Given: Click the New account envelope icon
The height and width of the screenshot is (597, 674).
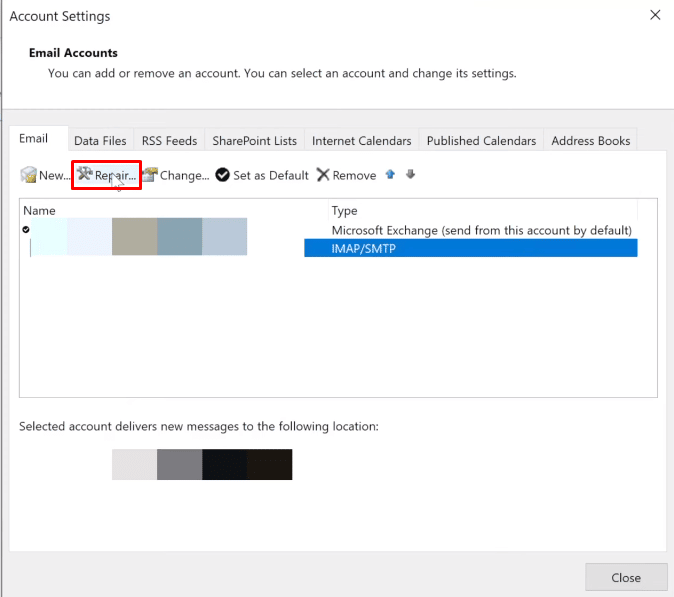Looking at the screenshot, I should (x=28, y=175).
